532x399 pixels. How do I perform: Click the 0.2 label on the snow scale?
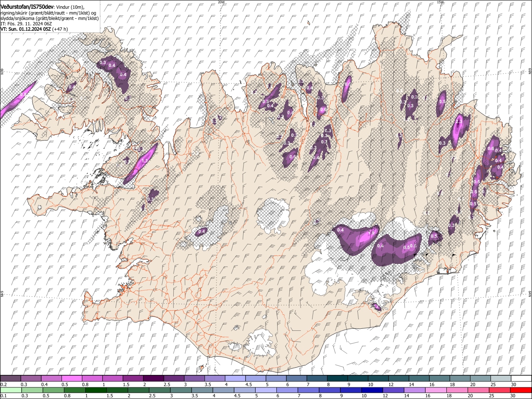(3, 384)
